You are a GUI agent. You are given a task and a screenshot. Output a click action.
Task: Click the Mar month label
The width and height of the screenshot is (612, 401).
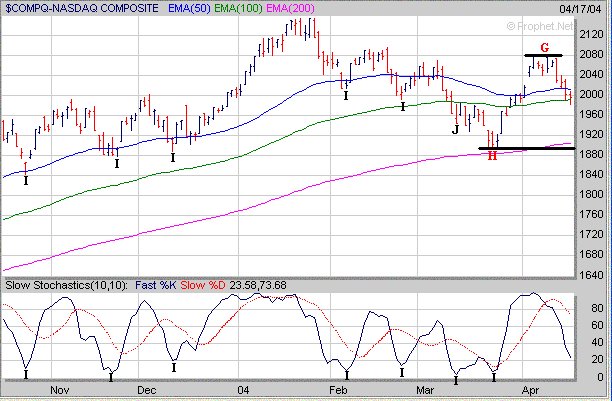point(425,390)
